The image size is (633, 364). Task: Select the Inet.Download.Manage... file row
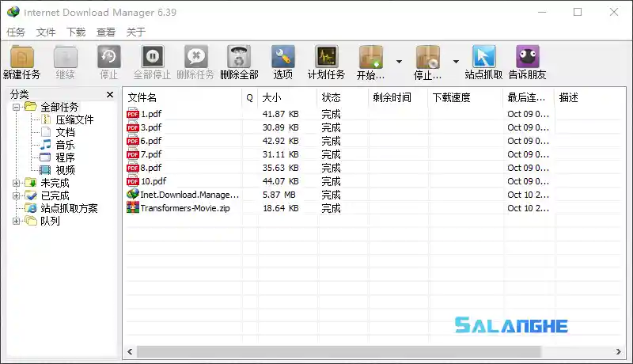373,195
